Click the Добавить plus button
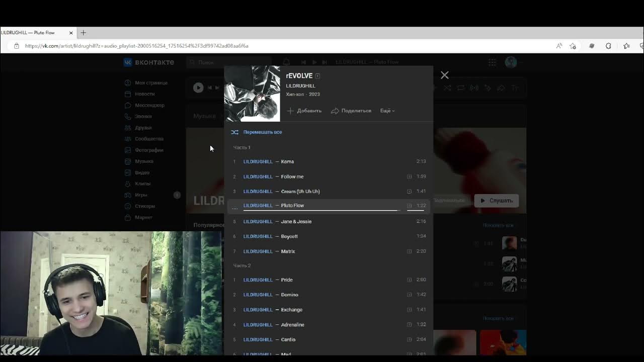644x362 pixels. 304,111
